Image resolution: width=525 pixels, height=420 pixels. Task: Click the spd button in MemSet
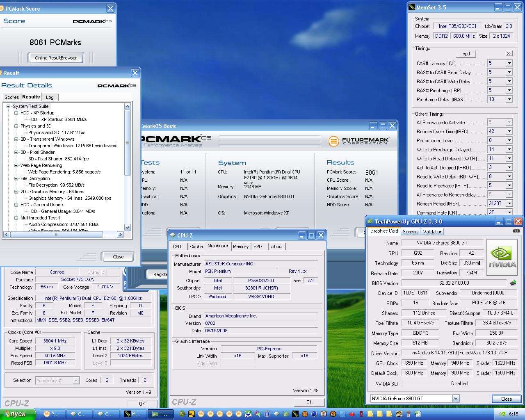coord(466,54)
